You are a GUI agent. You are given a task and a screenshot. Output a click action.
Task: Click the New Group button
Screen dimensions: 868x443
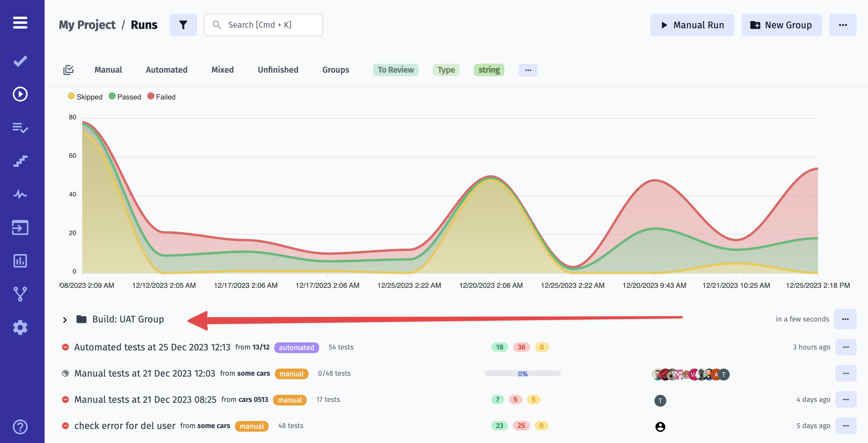[781, 25]
